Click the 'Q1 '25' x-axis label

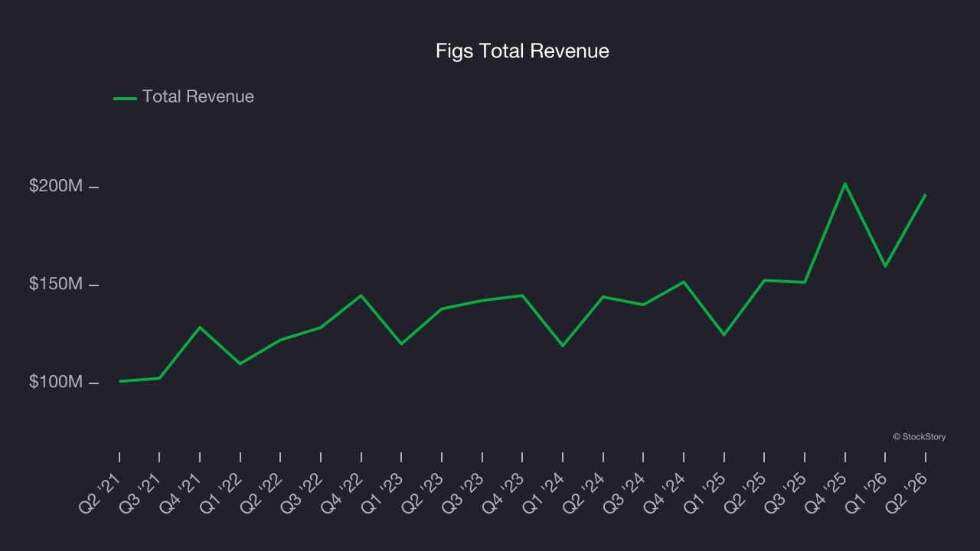click(x=706, y=493)
